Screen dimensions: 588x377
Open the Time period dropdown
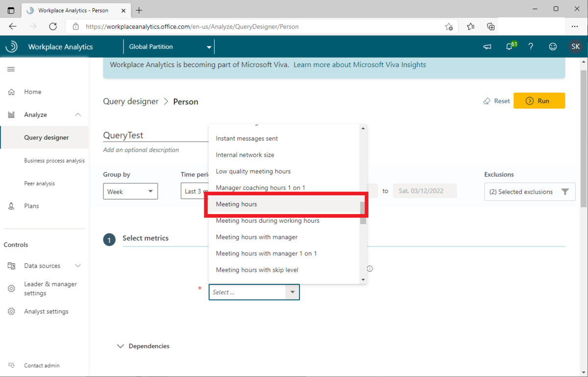pyautogui.click(x=195, y=191)
